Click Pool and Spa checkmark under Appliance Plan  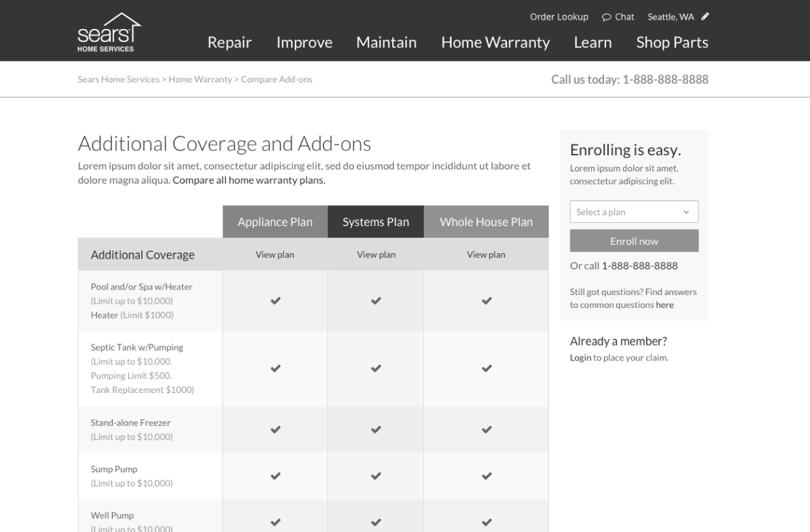click(275, 301)
